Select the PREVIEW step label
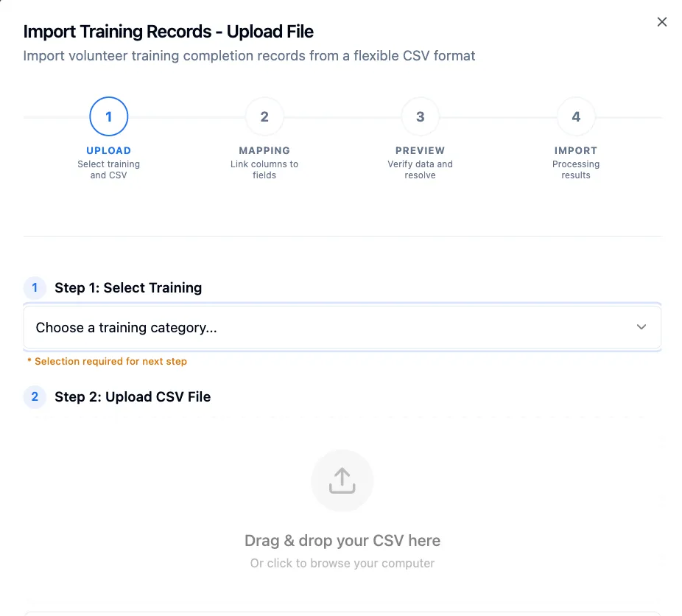Image resolution: width=682 pixels, height=616 pixels. pos(420,150)
